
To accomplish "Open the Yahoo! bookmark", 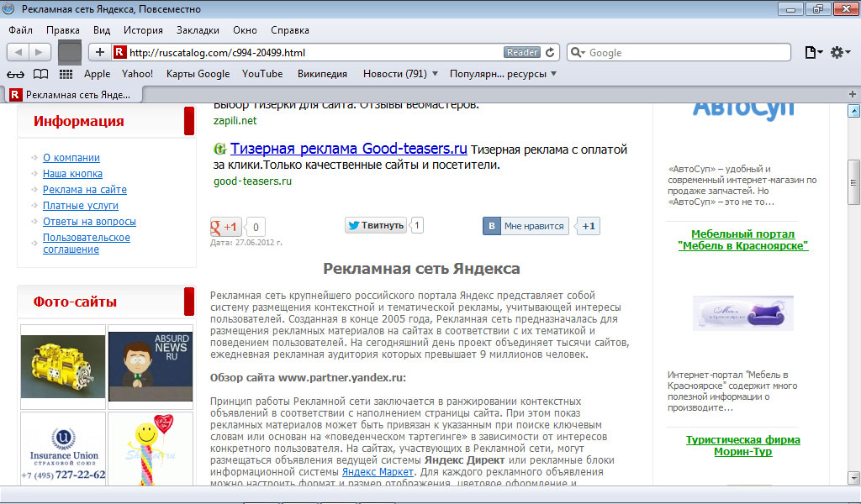I will point(137,73).
